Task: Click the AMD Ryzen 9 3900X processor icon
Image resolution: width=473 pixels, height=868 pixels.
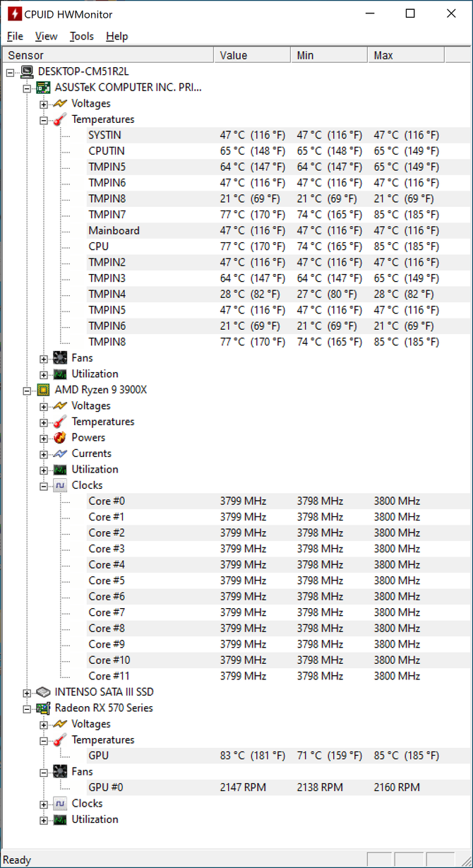Action: pyautogui.click(x=43, y=390)
